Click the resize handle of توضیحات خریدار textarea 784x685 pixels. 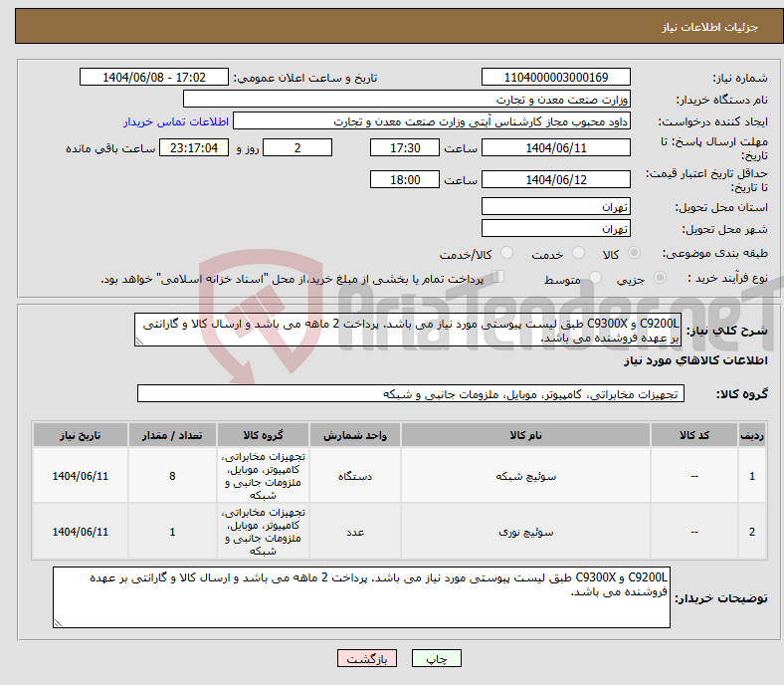click(x=58, y=623)
